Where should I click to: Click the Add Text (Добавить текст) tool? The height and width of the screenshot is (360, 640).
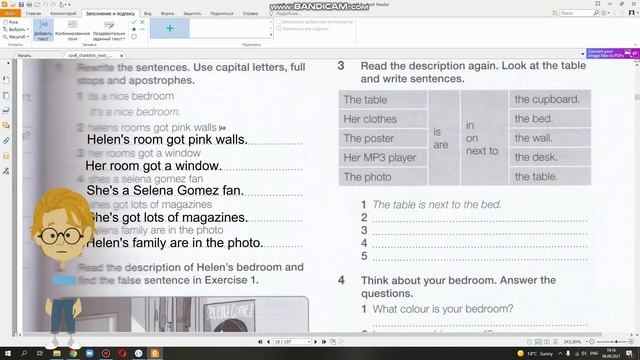[43, 30]
